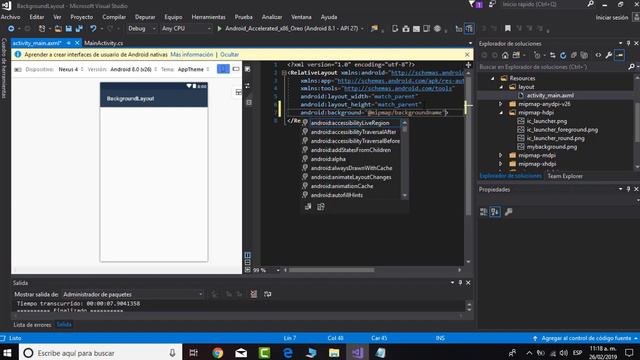Select landscape orientation toggle in designer

[x=236, y=69]
